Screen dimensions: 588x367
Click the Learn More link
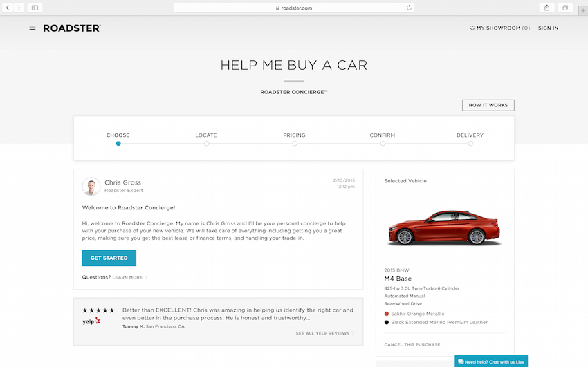coord(130,278)
